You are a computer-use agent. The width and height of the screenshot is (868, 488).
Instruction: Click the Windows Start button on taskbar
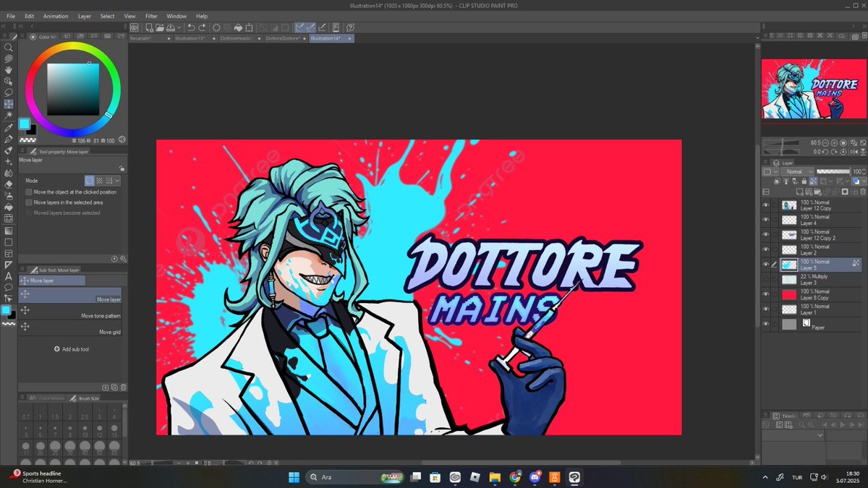pyautogui.click(x=294, y=477)
